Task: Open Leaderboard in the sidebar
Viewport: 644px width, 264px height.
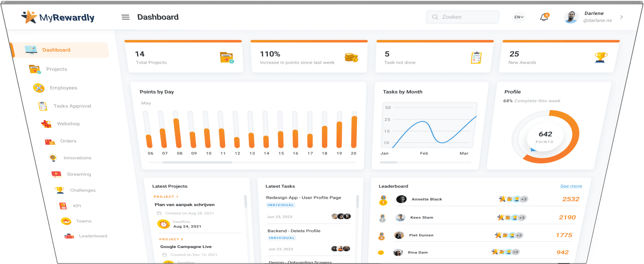Action: 93,236
